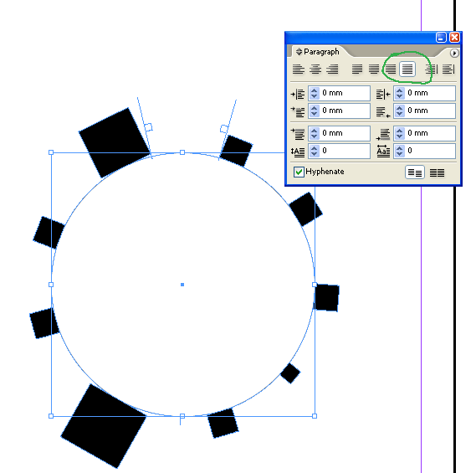Click the left-middle bounding box handle
The height and width of the screenshot is (473, 476).
51,285
